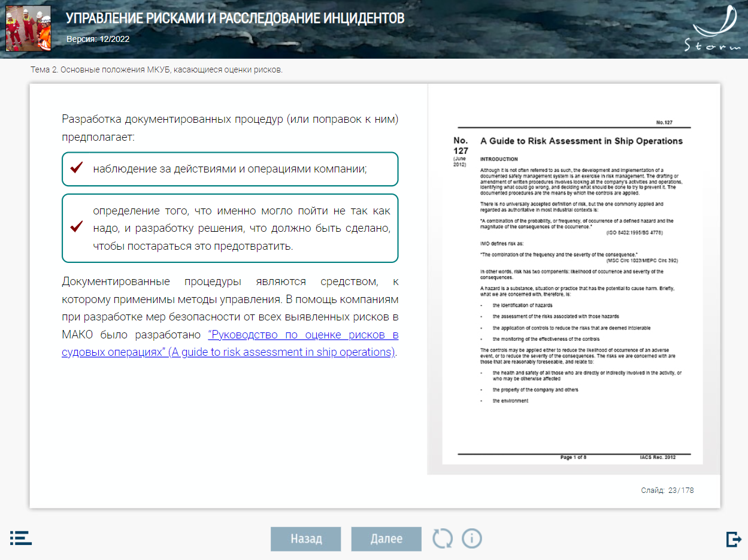748x560 pixels.
Task: Select the box 'наблюдение за действиями и операциями компании'
Action: pos(230,169)
